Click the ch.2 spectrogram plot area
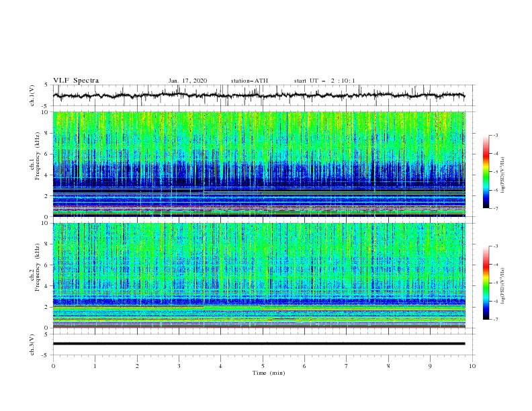The image size is (532, 411). (x=259, y=275)
